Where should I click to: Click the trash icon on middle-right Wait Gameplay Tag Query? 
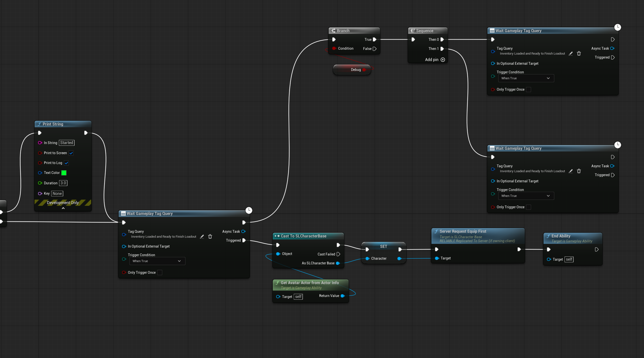pyautogui.click(x=579, y=171)
